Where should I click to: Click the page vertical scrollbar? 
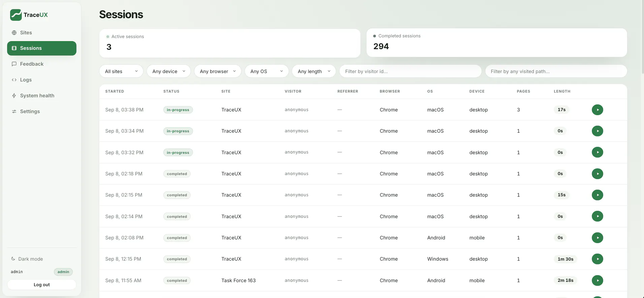pos(643,37)
